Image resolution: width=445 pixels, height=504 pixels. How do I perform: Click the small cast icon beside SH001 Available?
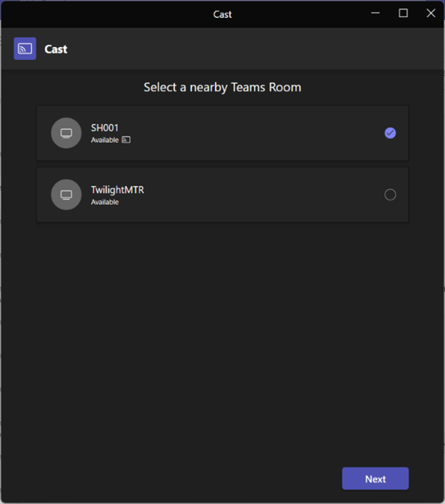[x=126, y=141]
